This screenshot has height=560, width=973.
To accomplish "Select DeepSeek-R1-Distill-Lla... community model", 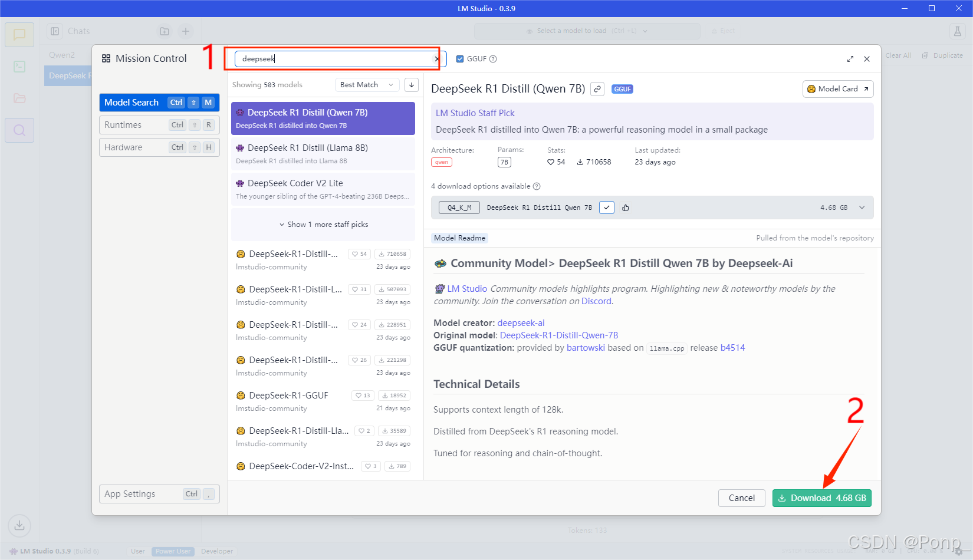I will pyautogui.click(x=323, y=437).
